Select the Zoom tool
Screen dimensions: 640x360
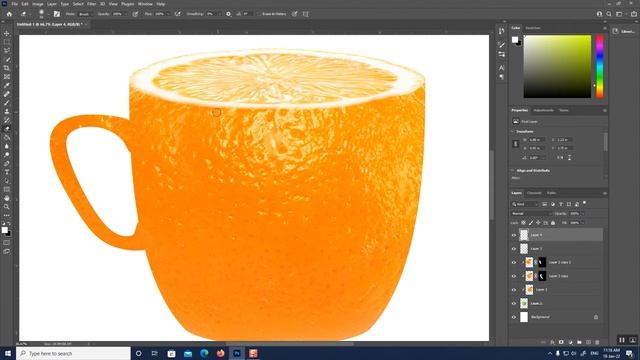(7, 207)
